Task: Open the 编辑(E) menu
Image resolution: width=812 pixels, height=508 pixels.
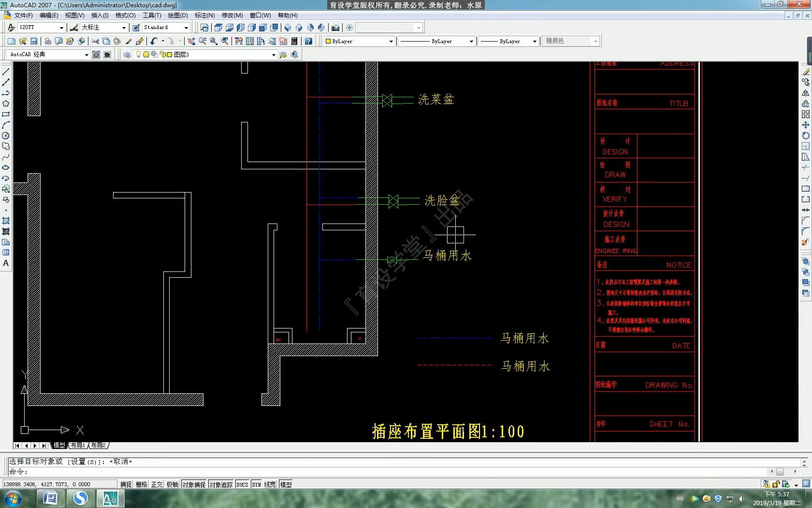Action: pos(49,15)
